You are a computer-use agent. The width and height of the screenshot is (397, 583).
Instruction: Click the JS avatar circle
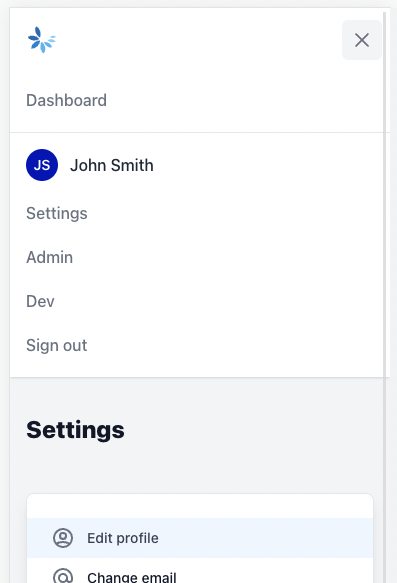(42, 165)
